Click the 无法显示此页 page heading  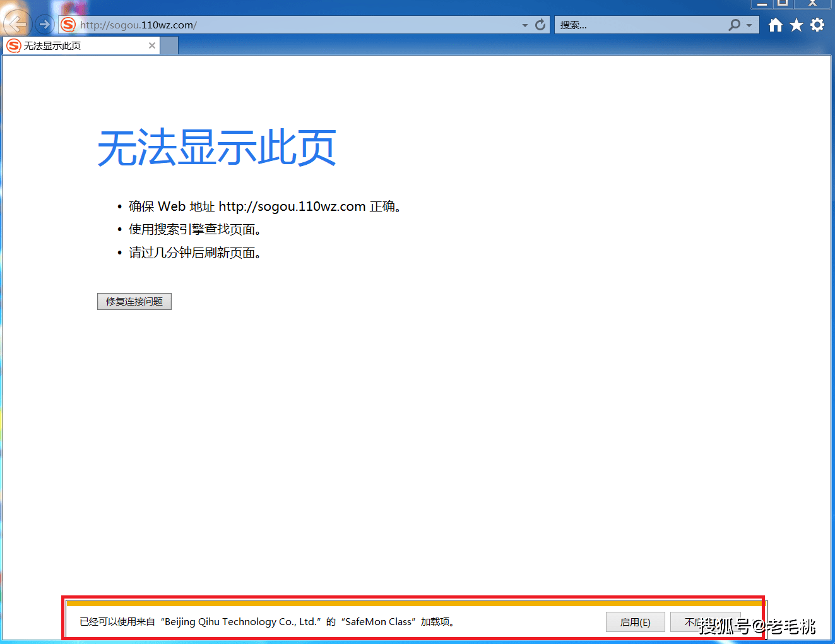click(x=216, y=148)
